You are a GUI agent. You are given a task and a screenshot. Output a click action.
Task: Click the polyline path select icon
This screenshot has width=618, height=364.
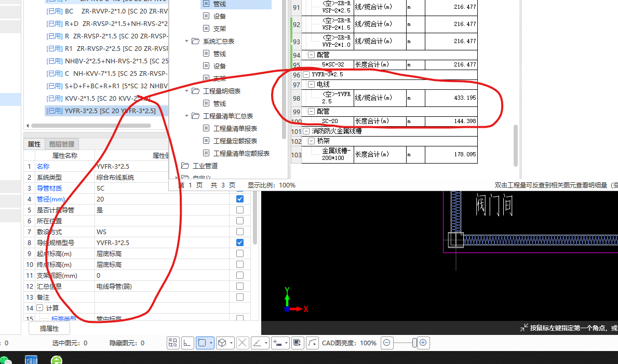point(312,343)
